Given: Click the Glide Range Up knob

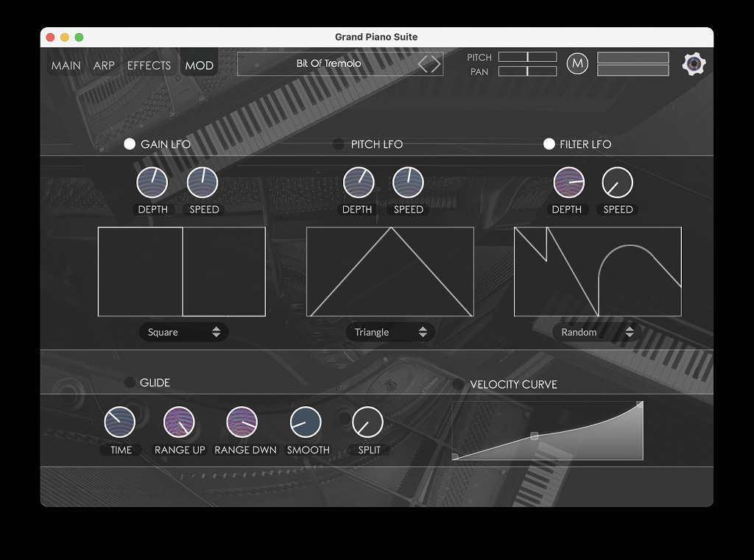Looking at the screenshot, I should click(x=179, y=422).
